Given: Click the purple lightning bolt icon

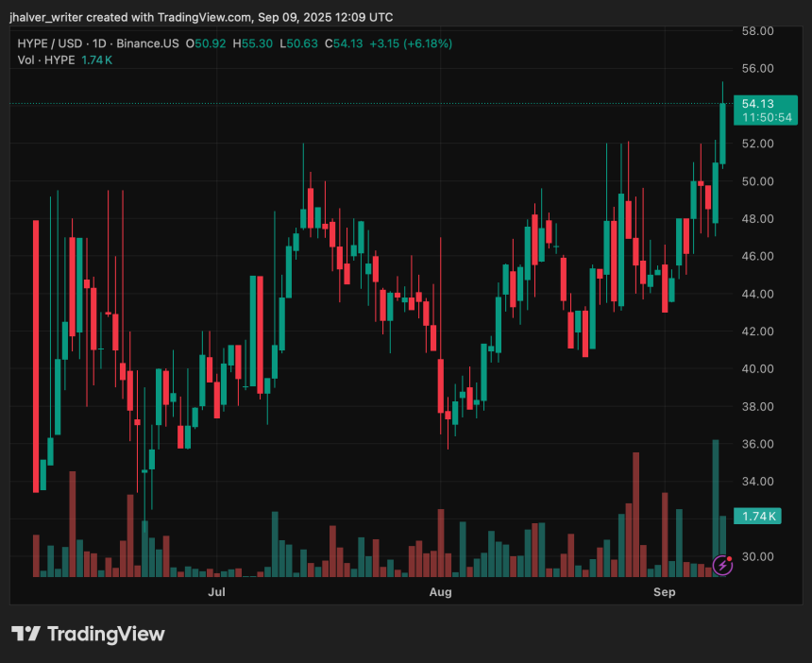Looking at the screenshot, I should pyautogui.click(x=722, y=565).
